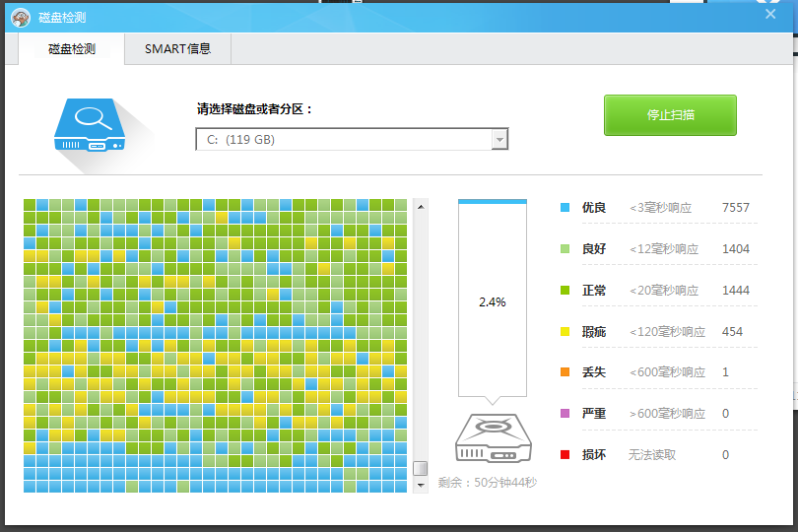The width and height of the screenshot is (798, 532).
Task: Open the disk partition dropdown arrow
Action: [x=499, y=140]
